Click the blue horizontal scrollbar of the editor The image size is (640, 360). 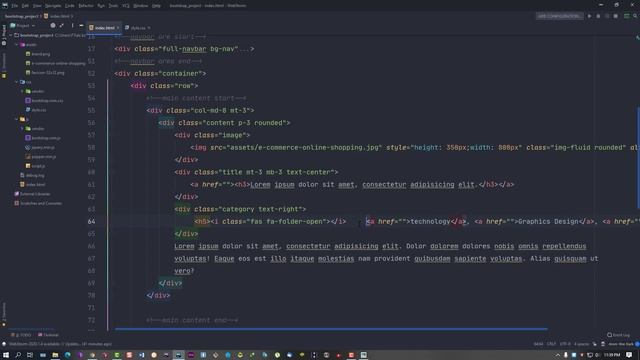point(331,329)
